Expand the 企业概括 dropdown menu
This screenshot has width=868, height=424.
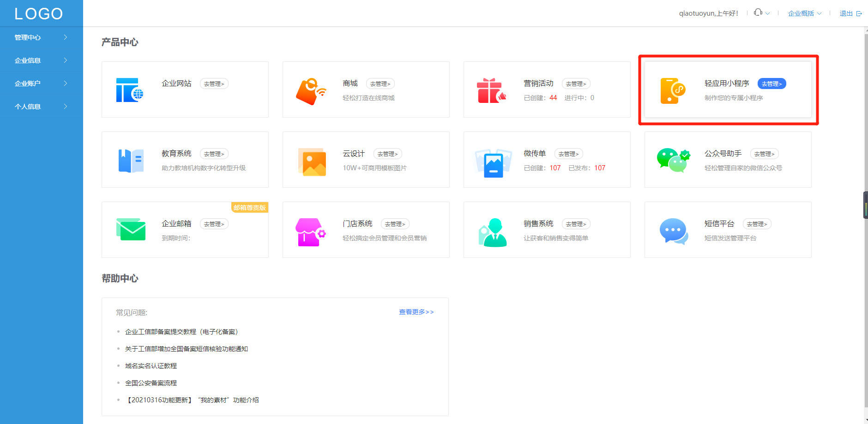pos(805,13)
